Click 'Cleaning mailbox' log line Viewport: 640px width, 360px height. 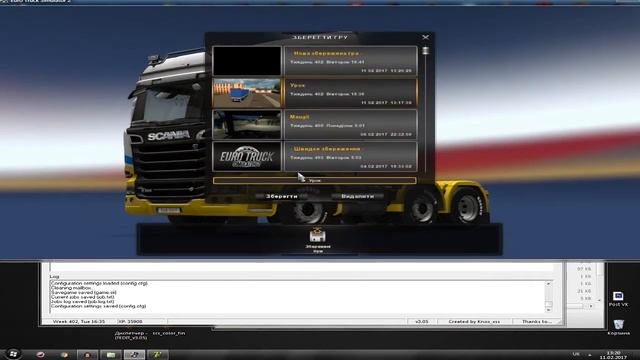point(71,288)
